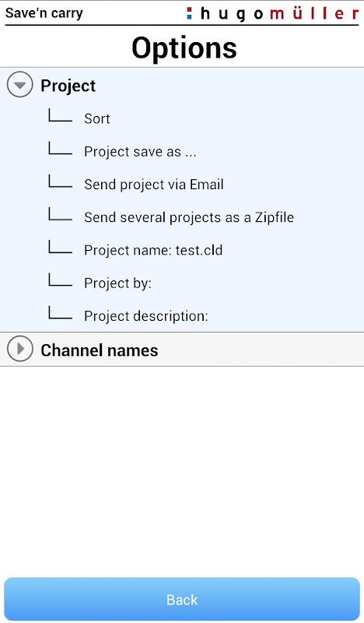Screen dimensions: 364x623
Task: Click the branch connector icon beside Sort
Action: click(60, 114)
